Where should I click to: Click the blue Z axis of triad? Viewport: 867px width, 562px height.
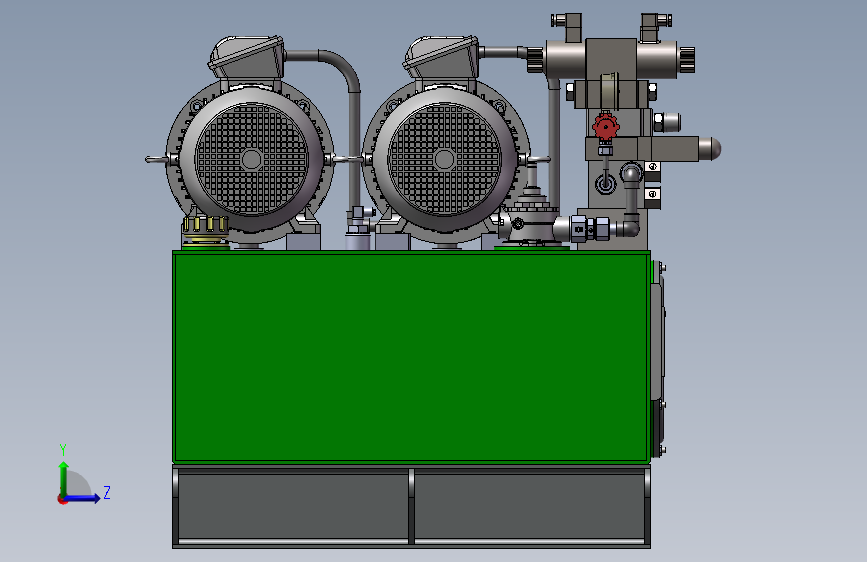[83, 498]
